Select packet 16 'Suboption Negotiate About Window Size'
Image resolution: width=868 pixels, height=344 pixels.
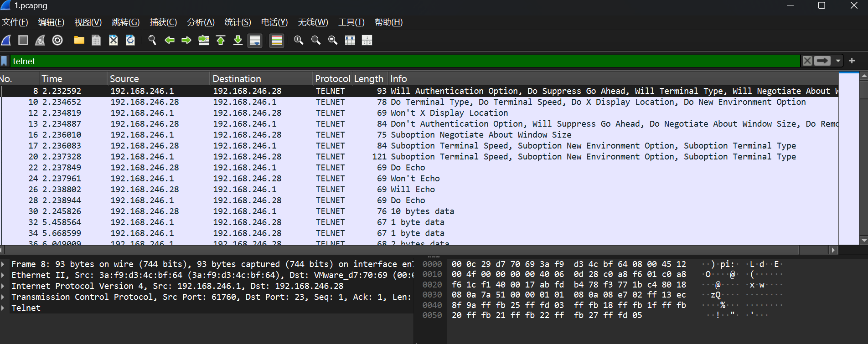tap(419, 135)
